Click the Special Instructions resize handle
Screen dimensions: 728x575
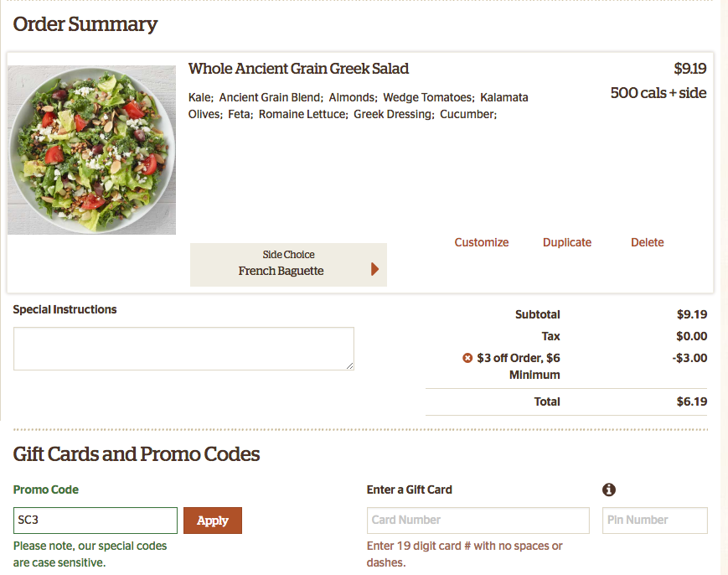349,366
